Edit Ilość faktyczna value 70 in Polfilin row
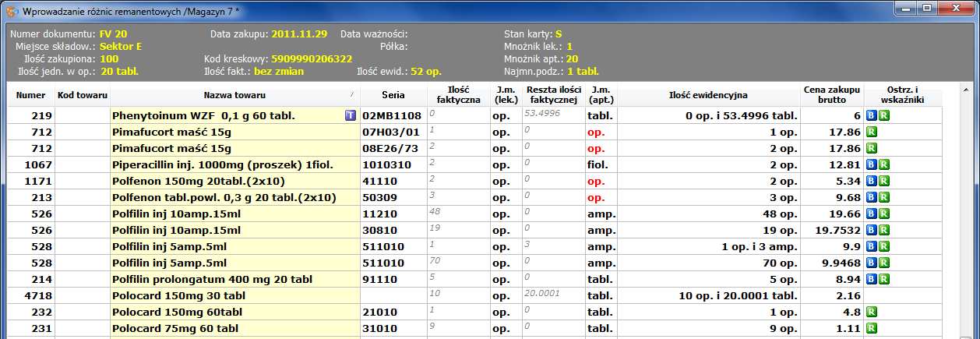 click(x=458, y=263)
